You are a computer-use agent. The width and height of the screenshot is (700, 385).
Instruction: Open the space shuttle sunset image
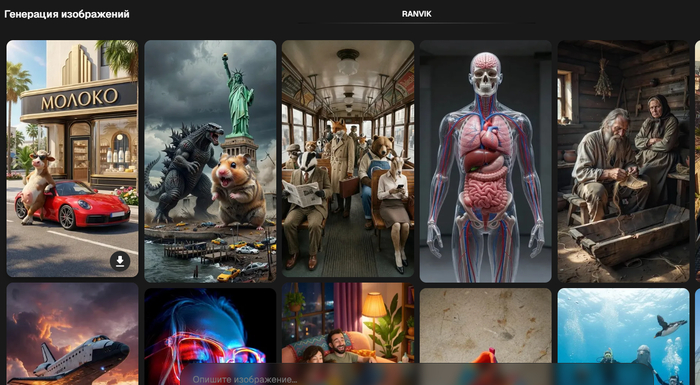[x=72, y=334]
